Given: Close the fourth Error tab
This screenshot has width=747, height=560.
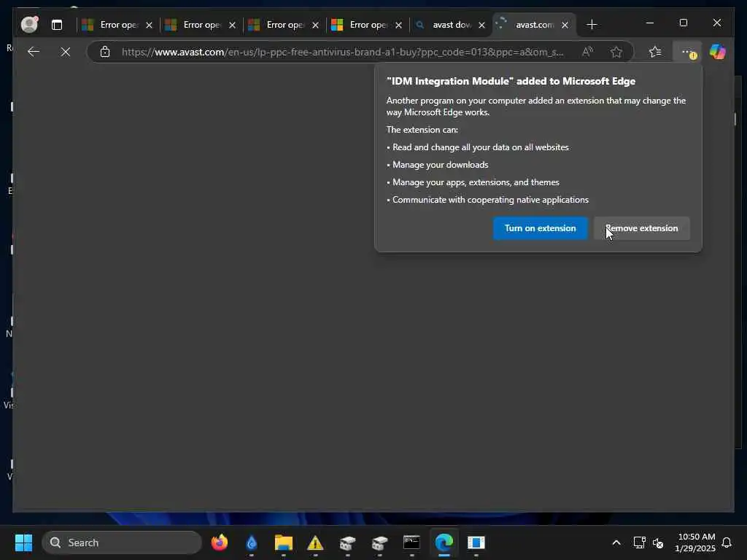Looking at the screenshot, I should tap(399, 25).
